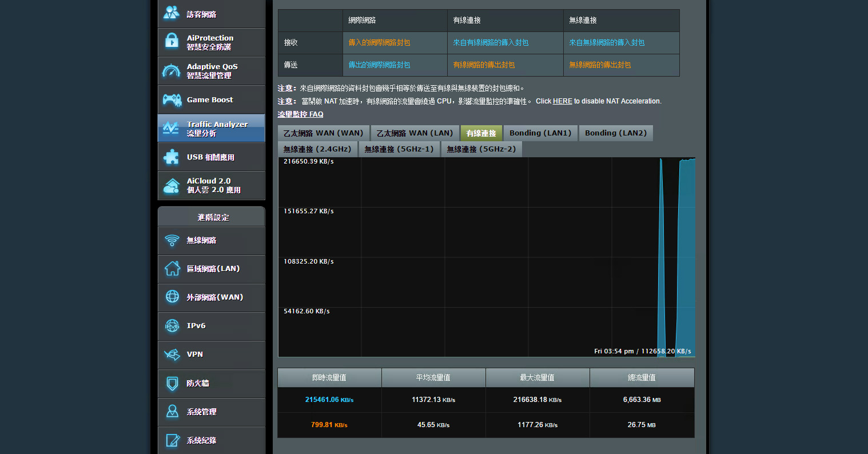Click the system log (系統紀錄) pencil icon
This screenshot has width=868, height=454.
point(172,440)
